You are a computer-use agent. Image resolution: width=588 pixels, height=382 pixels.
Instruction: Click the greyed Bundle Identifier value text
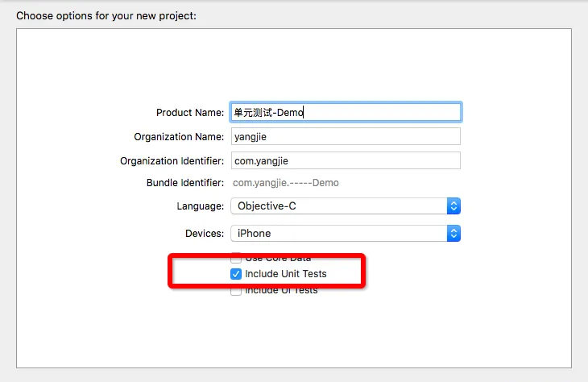tap(286, 183)
